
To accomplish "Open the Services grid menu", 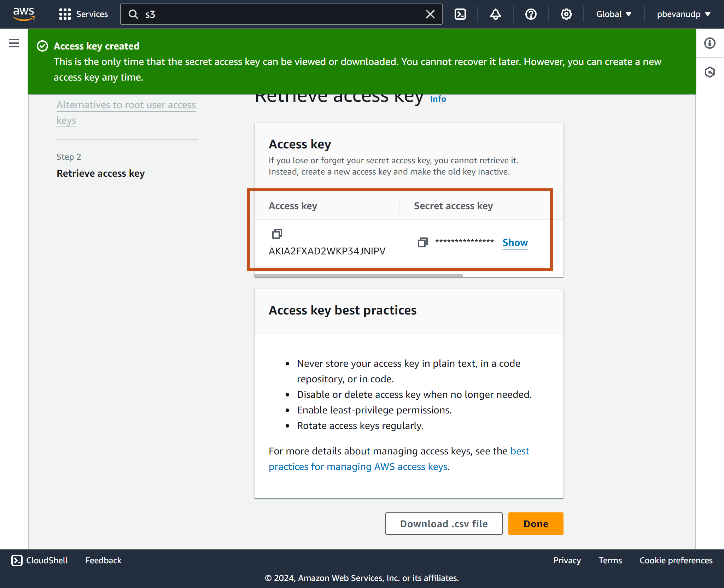I will (x=83, y=14).
